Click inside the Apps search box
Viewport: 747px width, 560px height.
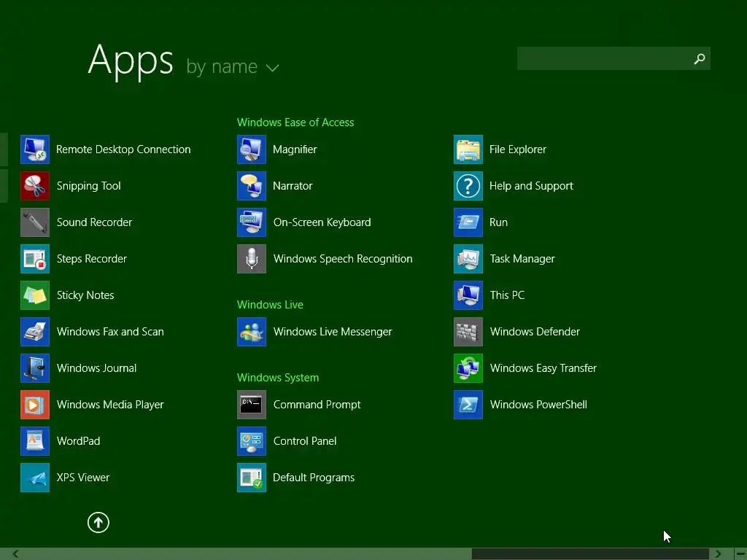coord(614,58)
